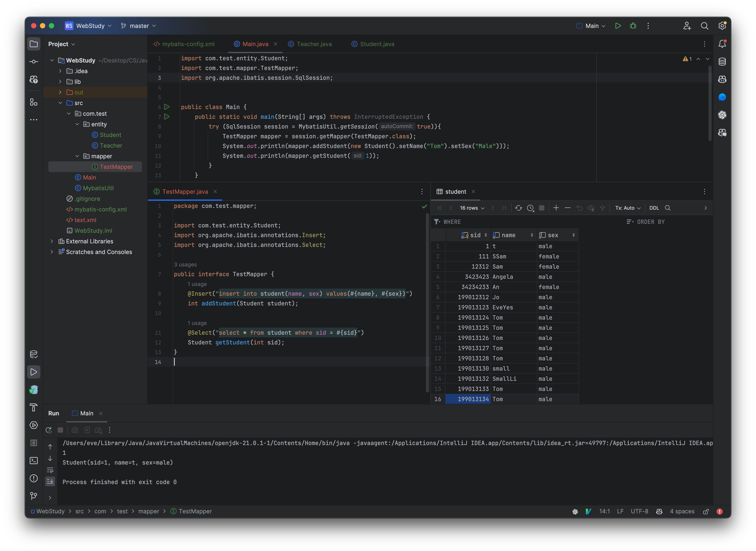756x551 pixels.
Task: Toggle soft-wrap in the Run console
Action: coord(50,470)
